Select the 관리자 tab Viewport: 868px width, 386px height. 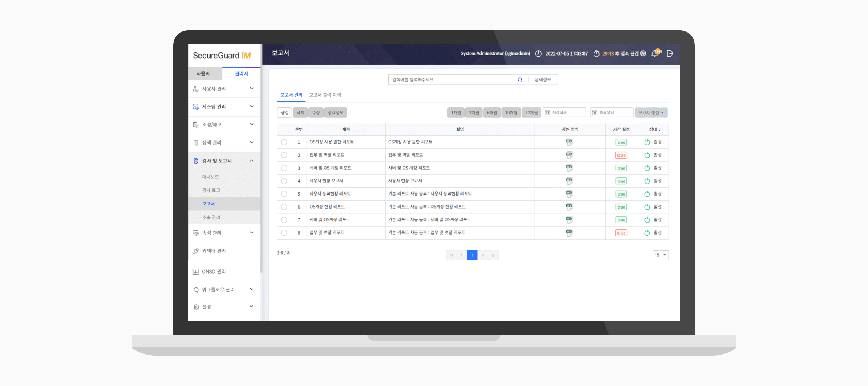(241, 73)
